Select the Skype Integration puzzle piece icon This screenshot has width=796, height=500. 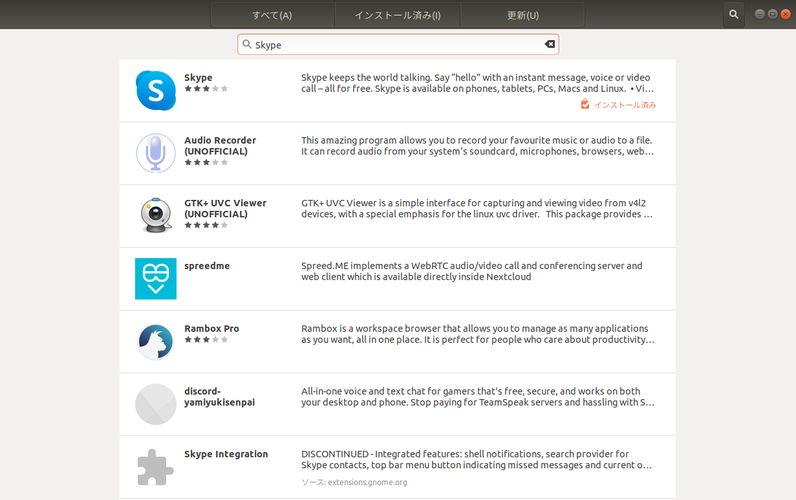click(156, 467)
